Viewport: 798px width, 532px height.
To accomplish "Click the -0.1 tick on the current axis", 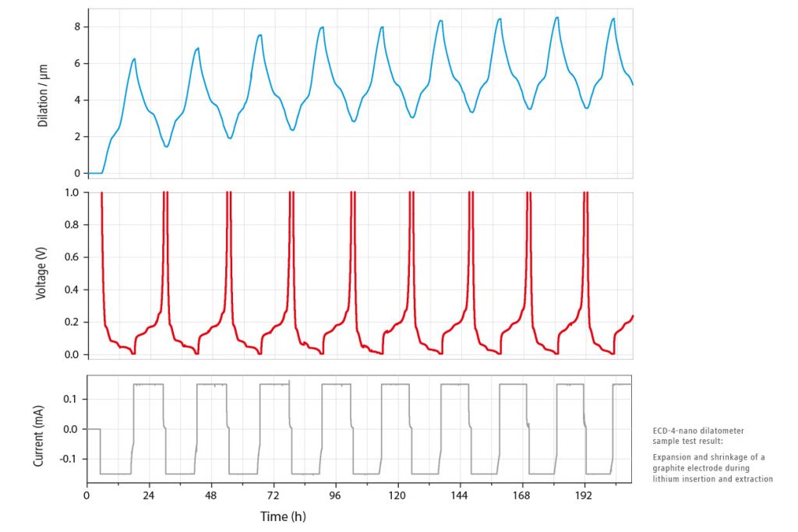I will (x=70, y=459).
